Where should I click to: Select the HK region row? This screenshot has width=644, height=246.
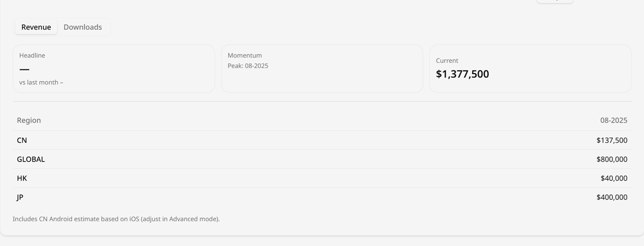pos(322,178)
